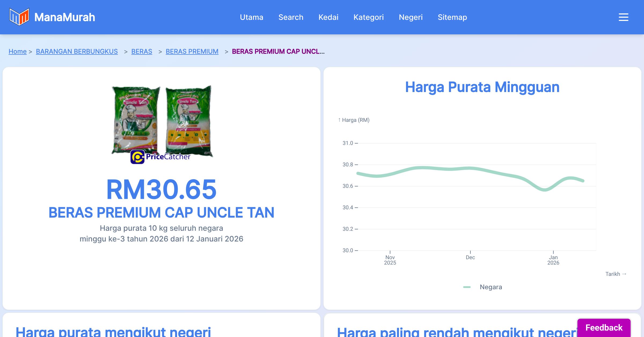The height and width of the screenshot is (337, 644).
Task: Select Kategori from the navigation bar
Action: pyautogui.click(x=369, y=17)
